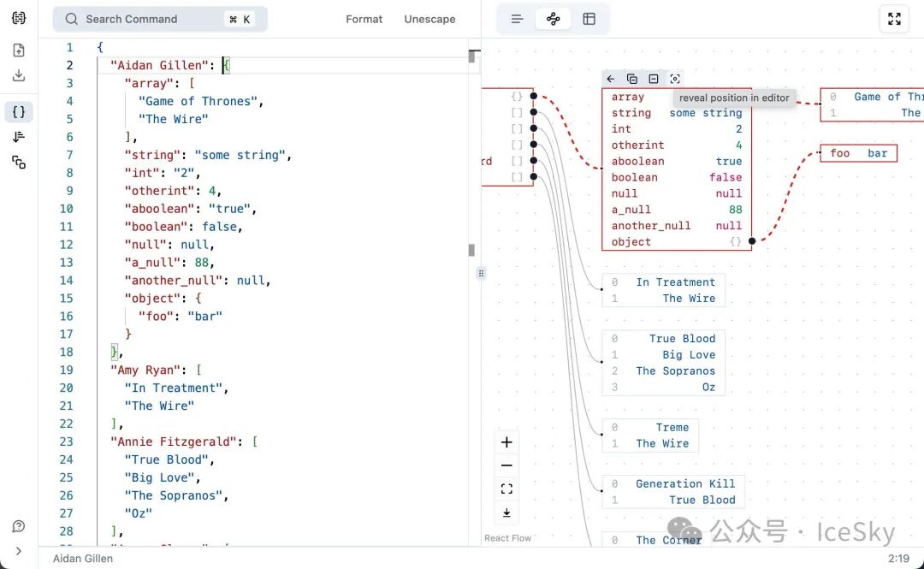Viewport: 924px width, 569px height.
Task: Click reveal position in editor icon
Action: click(675, 79)
